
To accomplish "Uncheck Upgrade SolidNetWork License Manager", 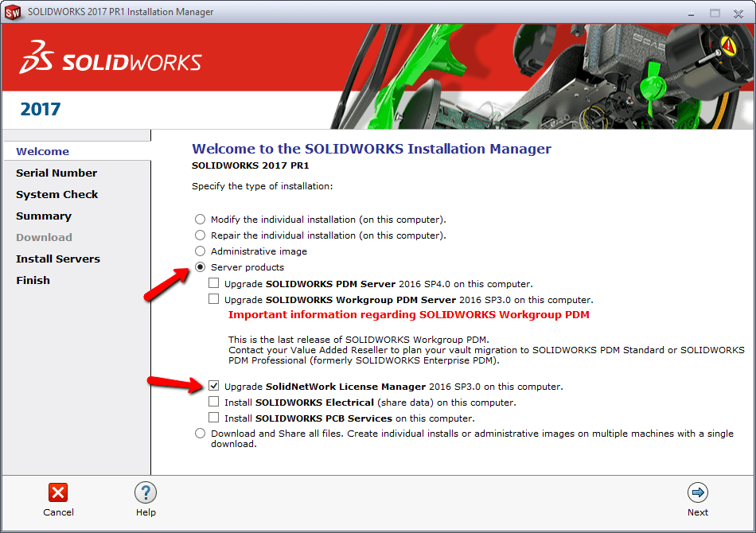I will coord(214,386).
